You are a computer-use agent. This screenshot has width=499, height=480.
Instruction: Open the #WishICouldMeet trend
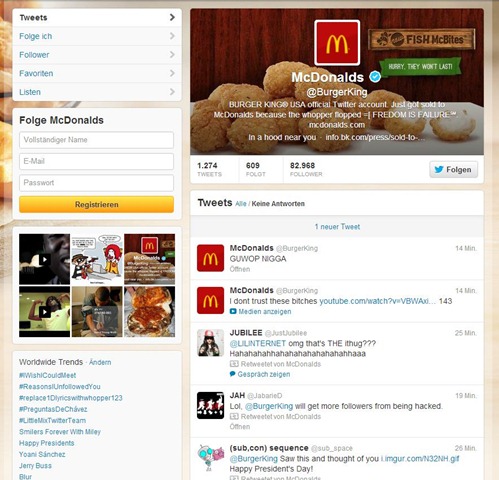(x=48, y=375)
